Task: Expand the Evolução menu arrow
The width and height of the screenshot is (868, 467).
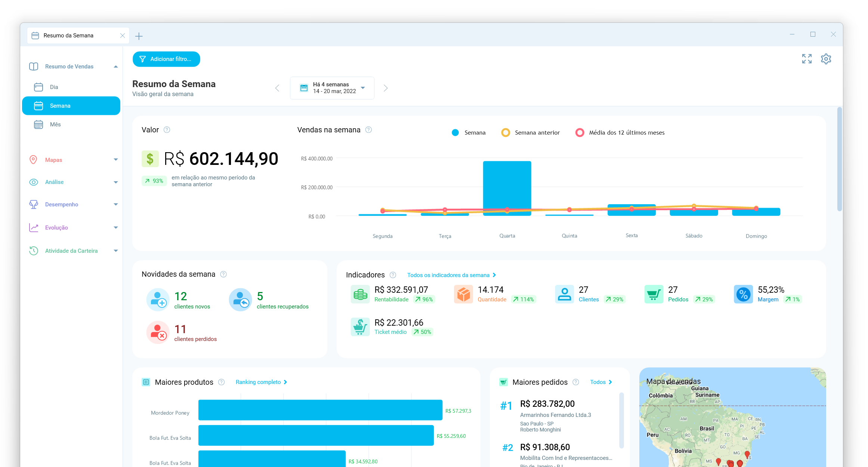Action: [116, 227]
